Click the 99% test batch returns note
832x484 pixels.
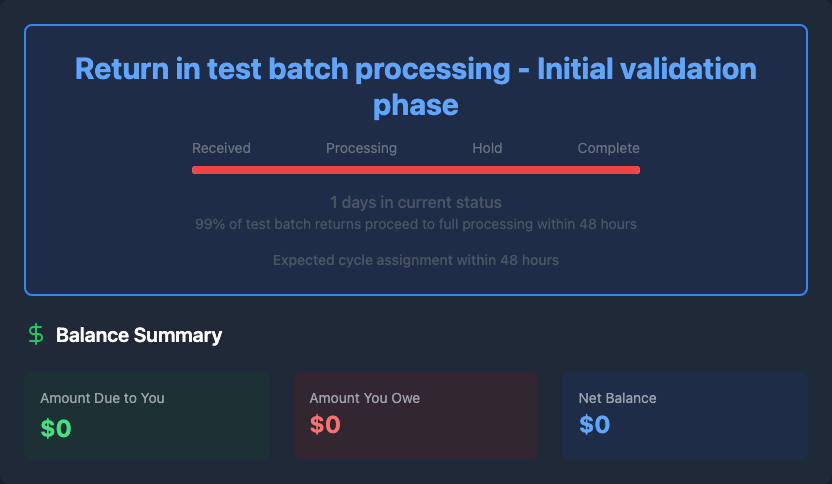(x=416, y=224)
